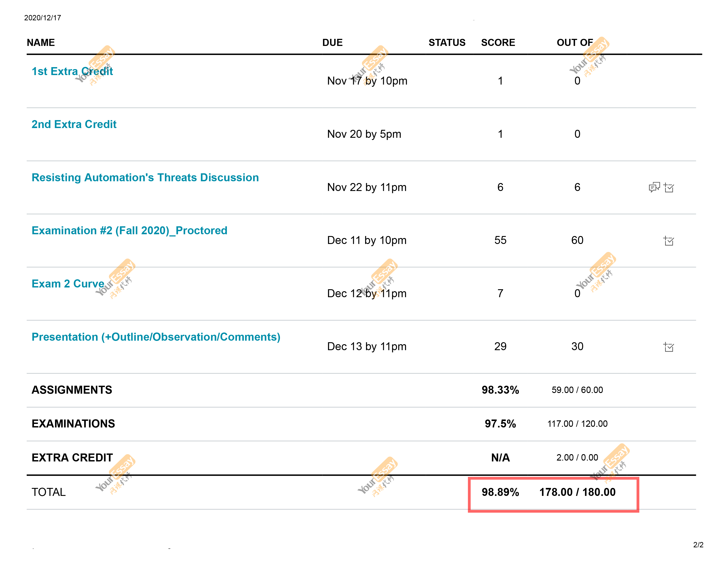Screen dimensions: 728x563
Task: Click rubric icon on Presentation row
Action: click(669, 347)
